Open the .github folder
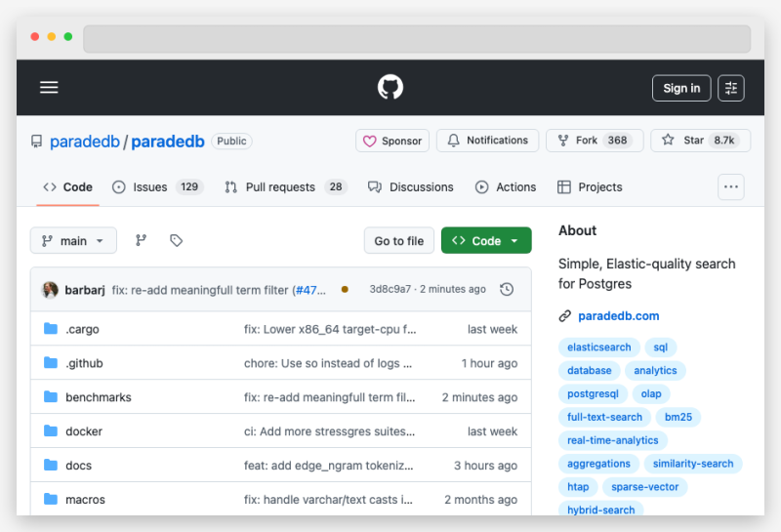 point(84,363)
